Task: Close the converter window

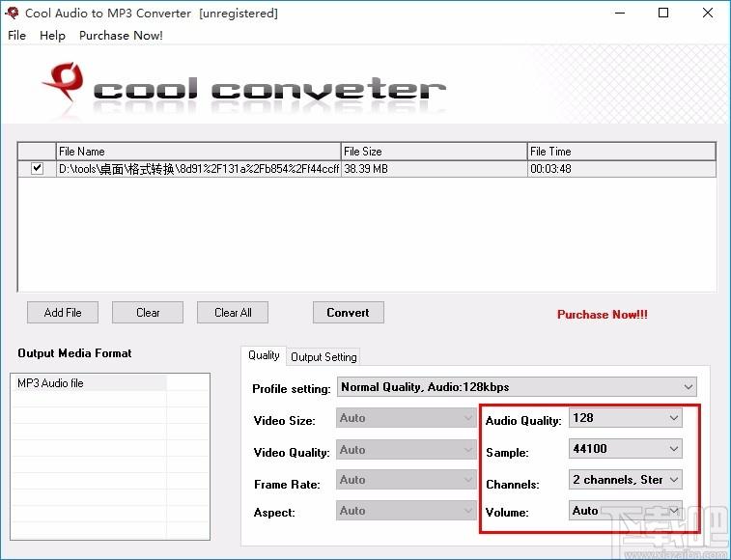Action: tap(707, 14)
